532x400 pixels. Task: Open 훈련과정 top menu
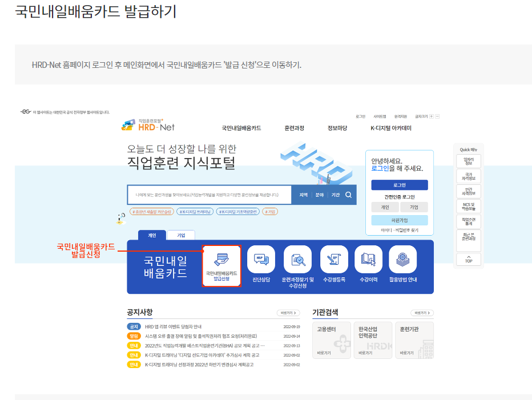(x=294, y=128)
